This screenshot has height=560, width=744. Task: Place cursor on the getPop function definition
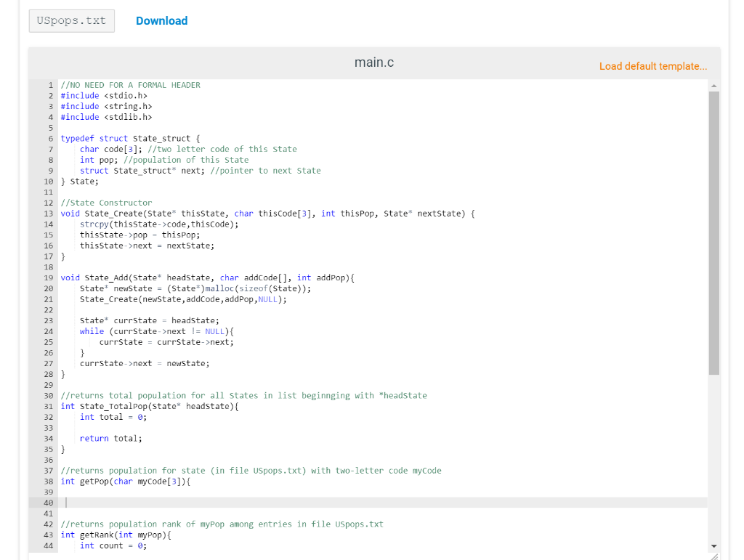tap(145, 481)
